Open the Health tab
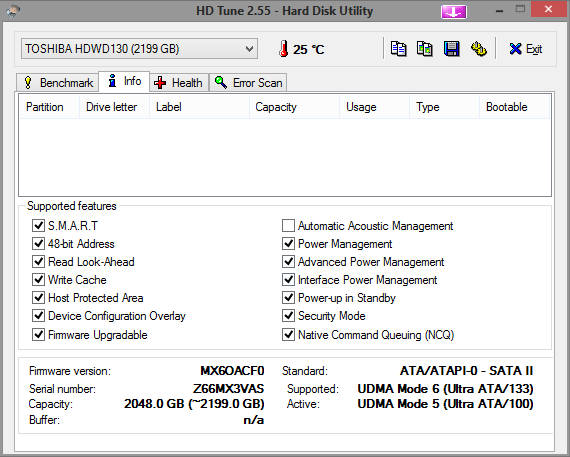This screenshot has width=570, height=457. [x=179, y=83]
